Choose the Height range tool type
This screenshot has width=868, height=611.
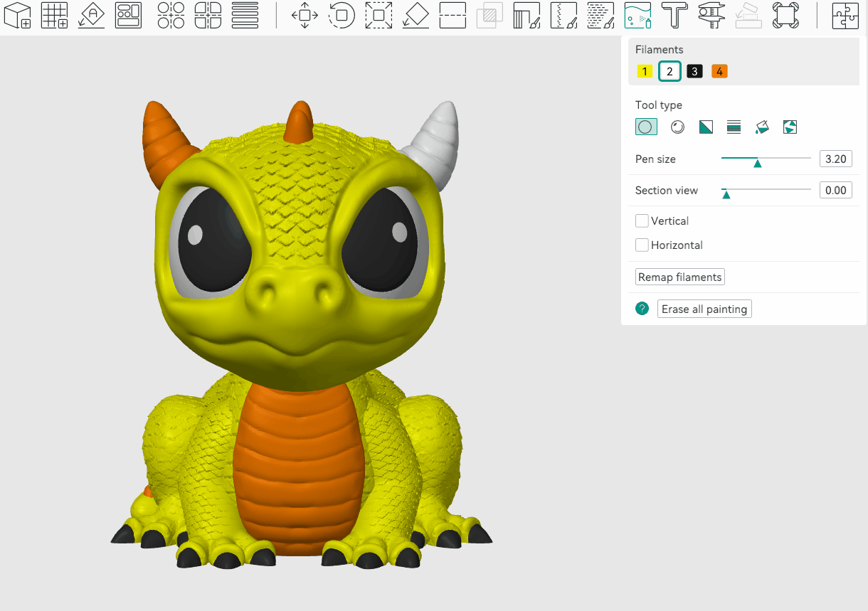tap(734, 127)
